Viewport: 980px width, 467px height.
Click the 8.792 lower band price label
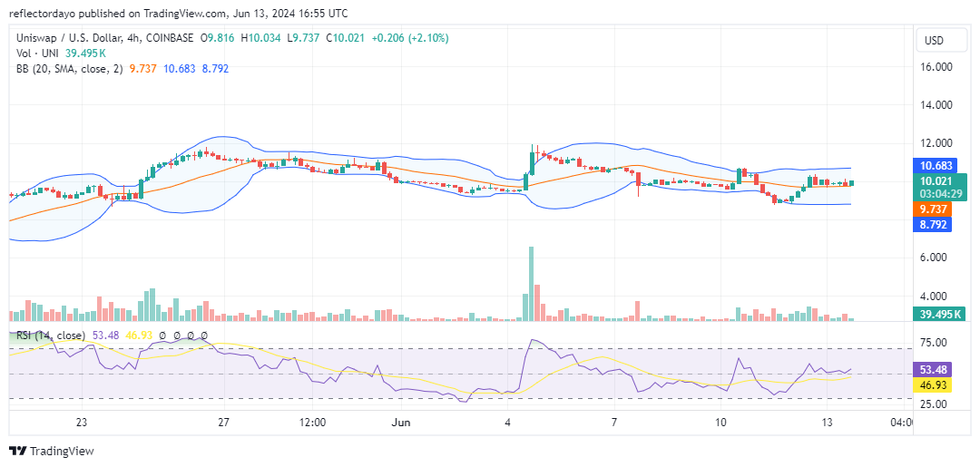click(932, 225)
